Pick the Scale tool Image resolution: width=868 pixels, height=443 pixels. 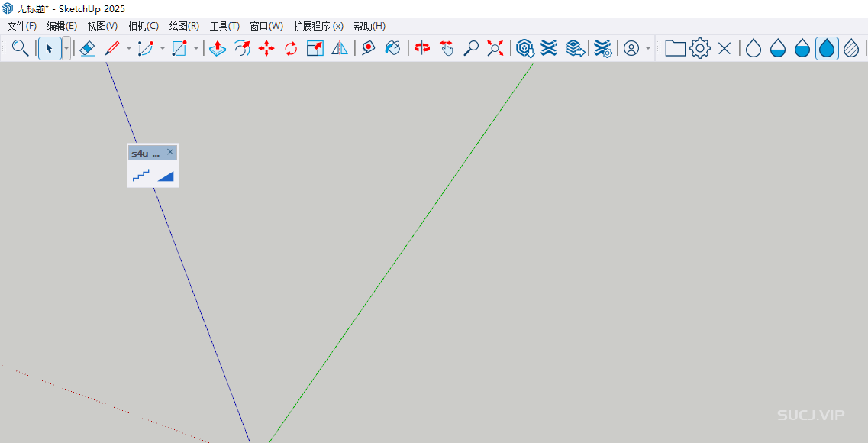coord(315,48)
